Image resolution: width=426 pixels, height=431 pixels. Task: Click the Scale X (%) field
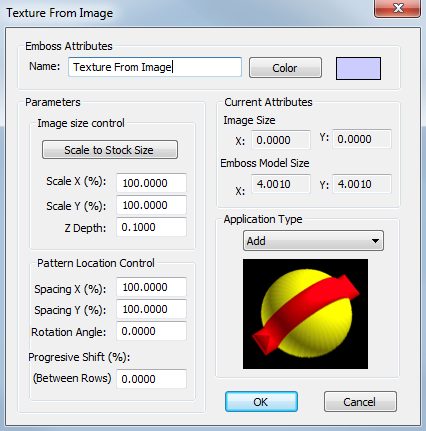(151, 183)
